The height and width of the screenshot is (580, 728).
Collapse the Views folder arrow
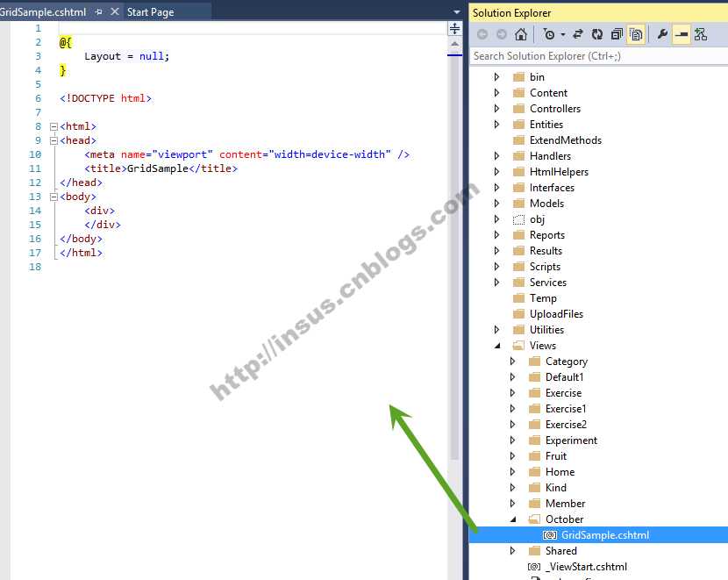(x=497, y=346)
